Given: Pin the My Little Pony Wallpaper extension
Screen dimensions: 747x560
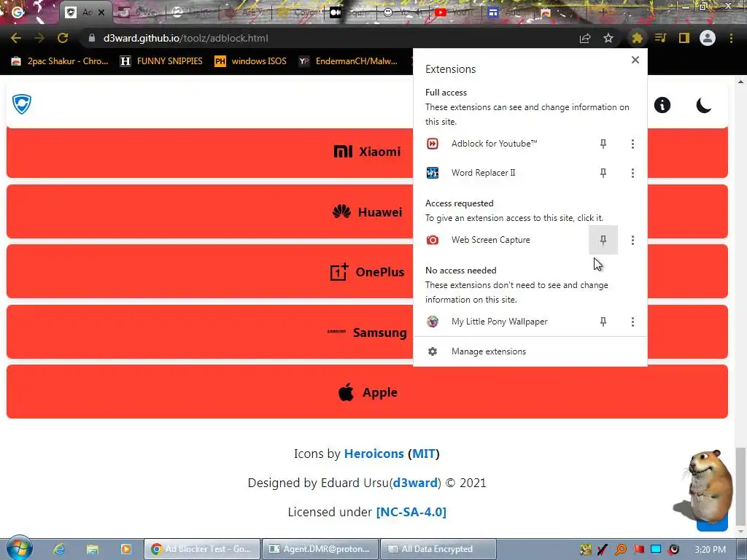Looking at the screenshot, I should pos(603,322).
